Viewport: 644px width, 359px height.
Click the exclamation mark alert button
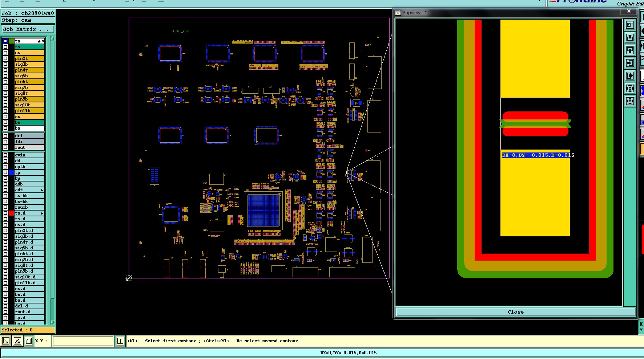[x=120, y=341]
